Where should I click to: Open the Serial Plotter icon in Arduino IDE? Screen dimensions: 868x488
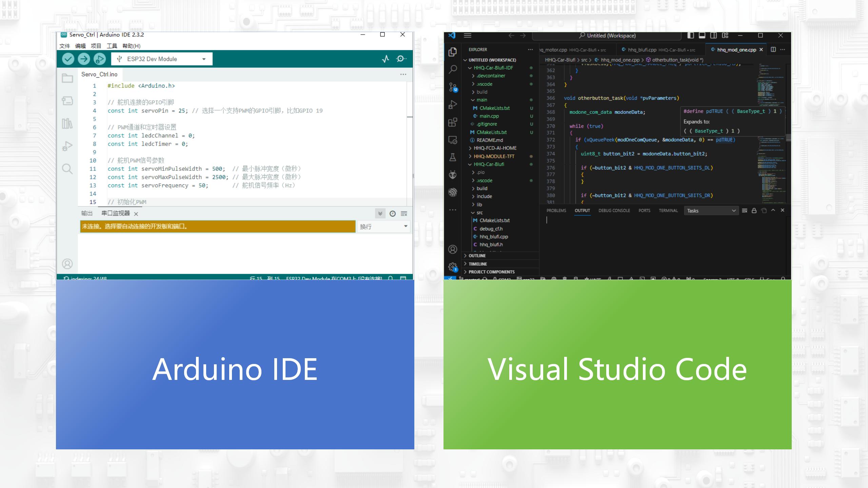pyautogui.click(x=386, y=59)
